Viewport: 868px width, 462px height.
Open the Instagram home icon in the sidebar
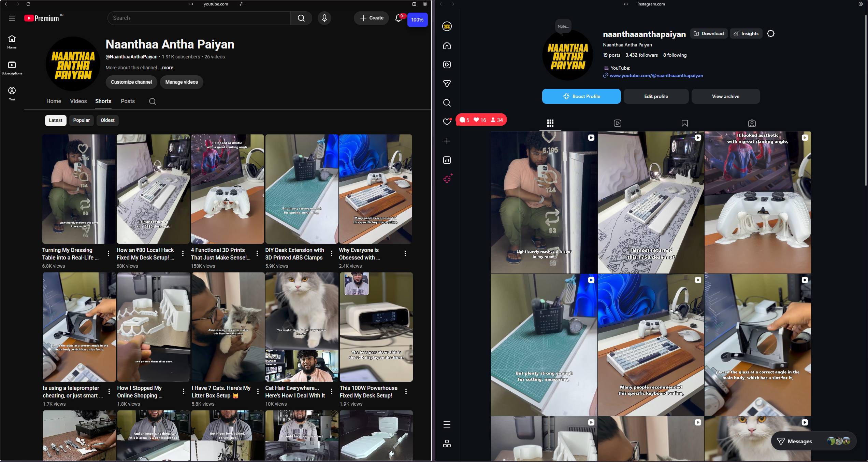[x=447, y=45]
